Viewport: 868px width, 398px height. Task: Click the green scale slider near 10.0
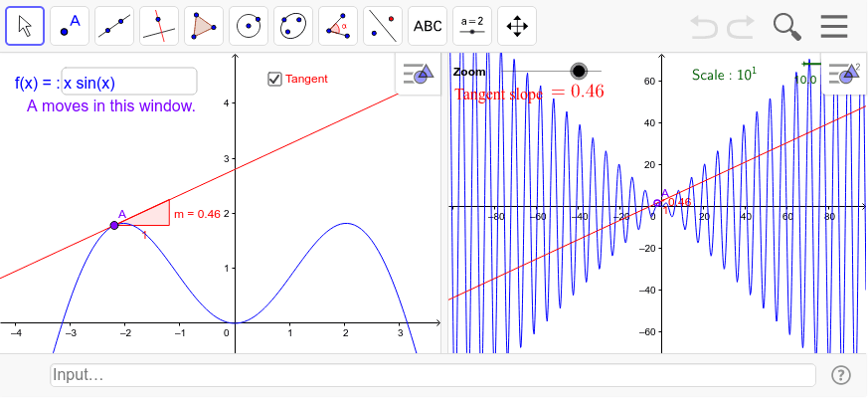(811, 64)
